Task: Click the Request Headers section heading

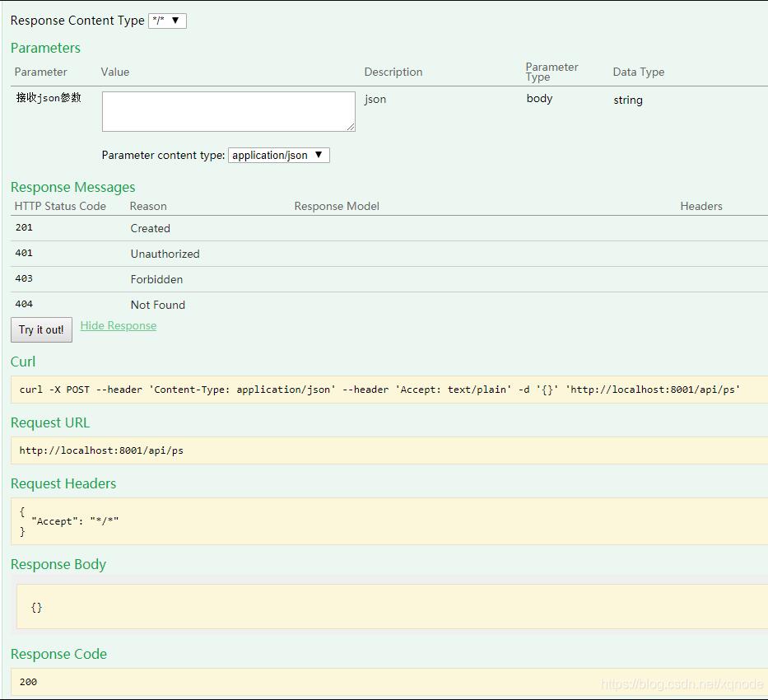Action: (x=63, y=483)
